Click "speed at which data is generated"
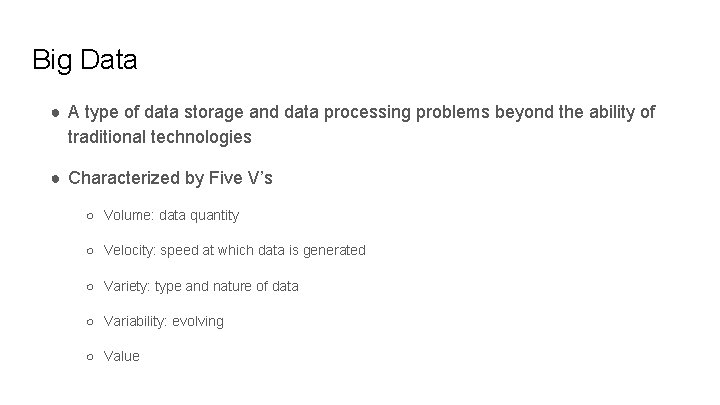This screenshot has width=720, height=405. [x=263, y=250]
